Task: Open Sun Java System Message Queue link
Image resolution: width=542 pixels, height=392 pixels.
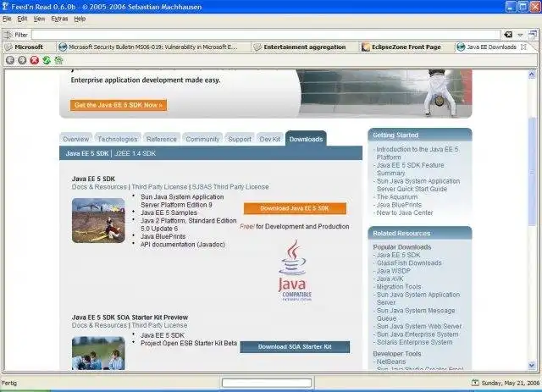Action: [x=416, y=315]
